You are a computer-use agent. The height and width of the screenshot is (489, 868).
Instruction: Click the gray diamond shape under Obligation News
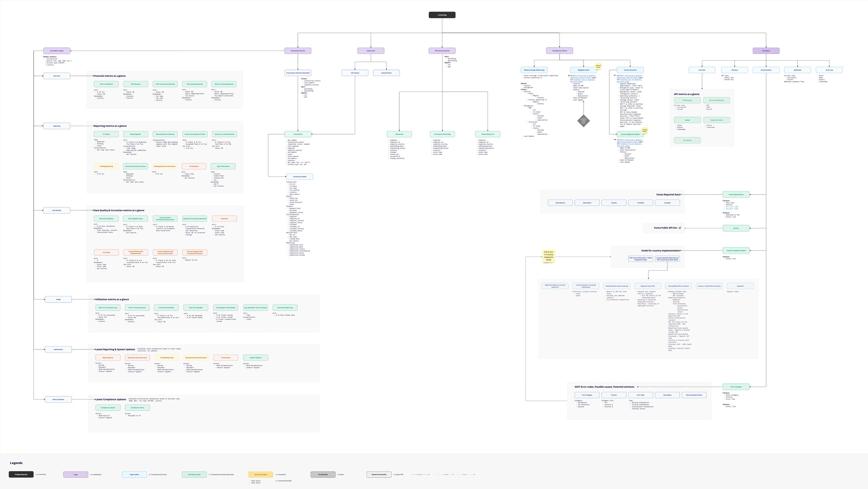(x=584, y=120)
